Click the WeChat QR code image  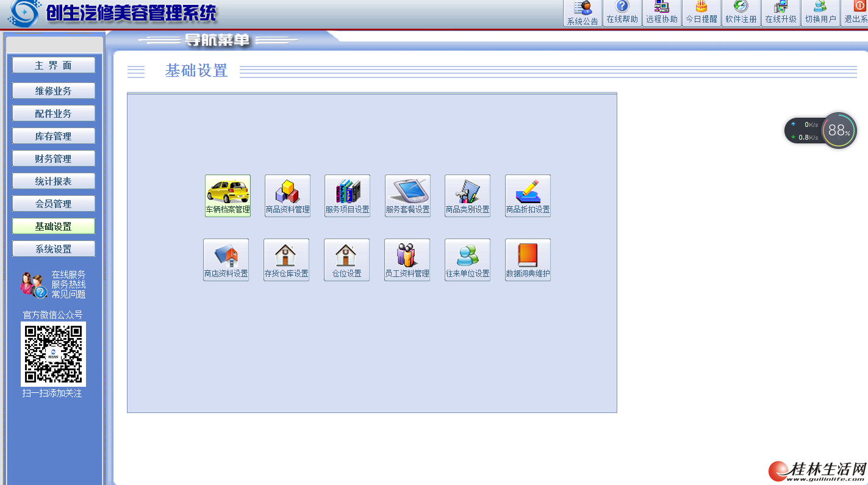pos(53,354)
